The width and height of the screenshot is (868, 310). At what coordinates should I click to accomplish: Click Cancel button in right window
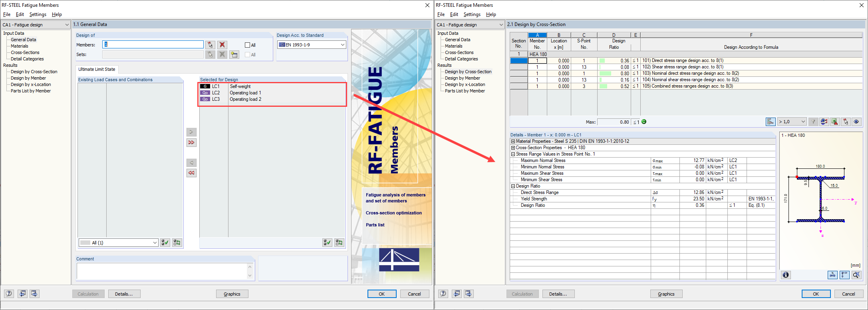[849, 294]
